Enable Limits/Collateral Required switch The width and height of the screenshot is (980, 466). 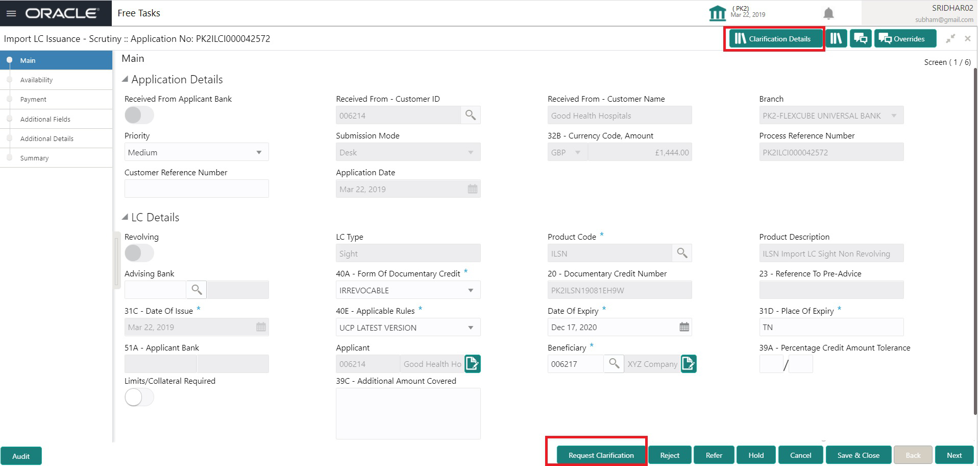coord(139,397)
